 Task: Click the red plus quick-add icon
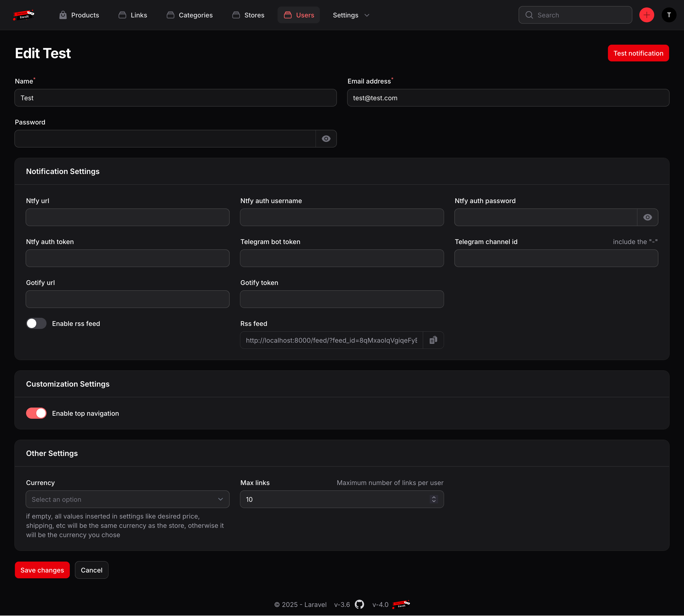[x=647, y=15]
